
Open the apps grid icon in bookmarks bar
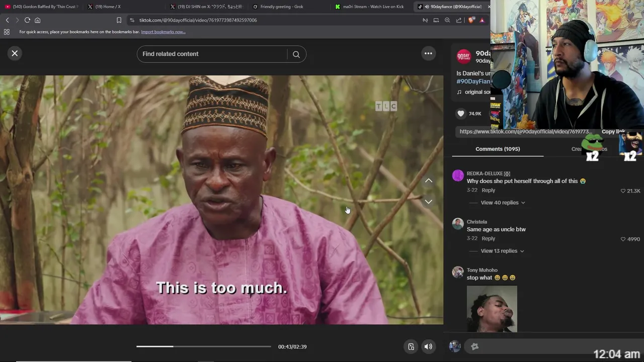pyautogui.click(x=7, y=32)
